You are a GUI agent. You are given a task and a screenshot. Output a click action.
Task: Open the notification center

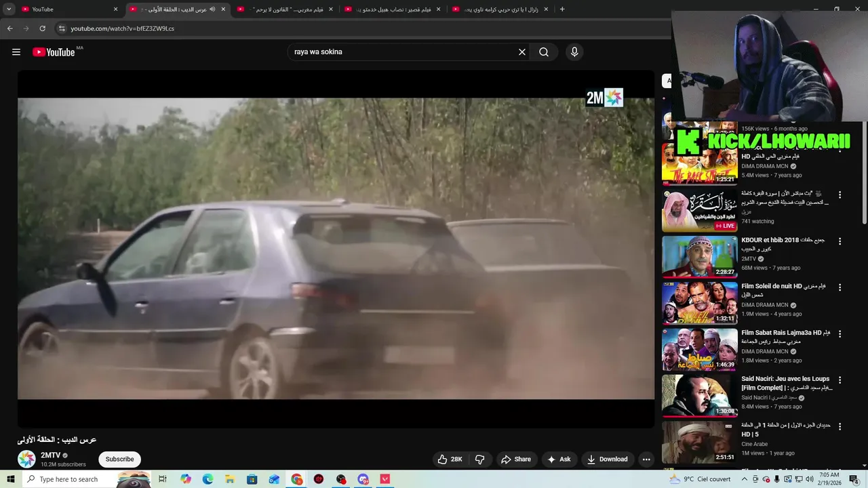pos(854,479)
